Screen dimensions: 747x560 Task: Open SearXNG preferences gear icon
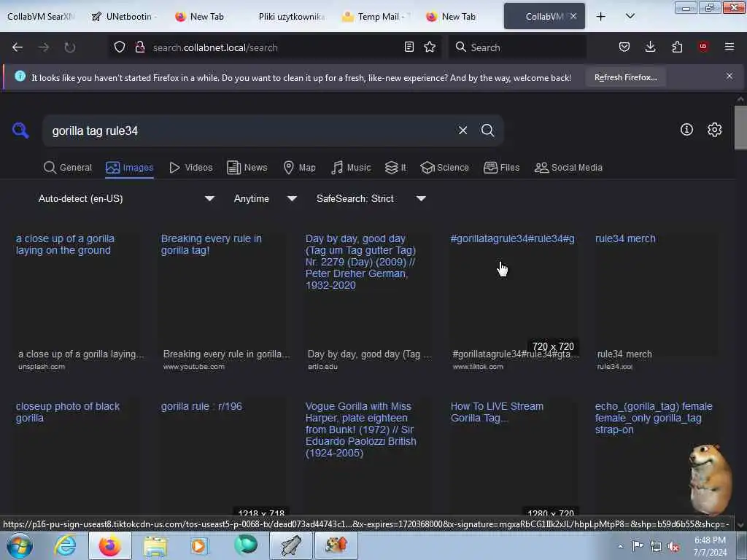point(714,130)
